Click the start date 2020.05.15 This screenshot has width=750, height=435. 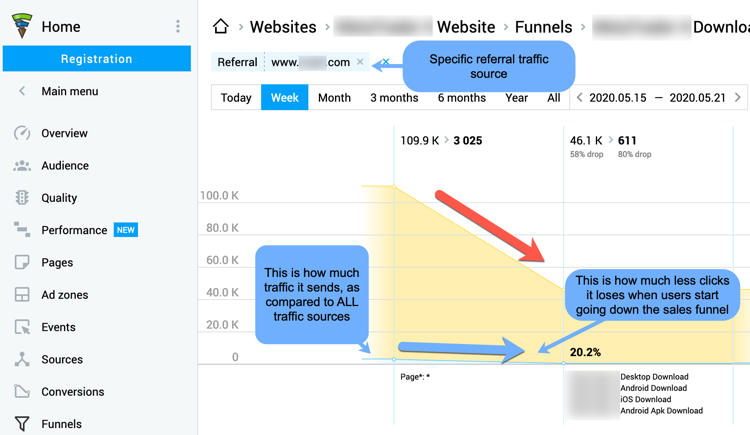[618, 98]
